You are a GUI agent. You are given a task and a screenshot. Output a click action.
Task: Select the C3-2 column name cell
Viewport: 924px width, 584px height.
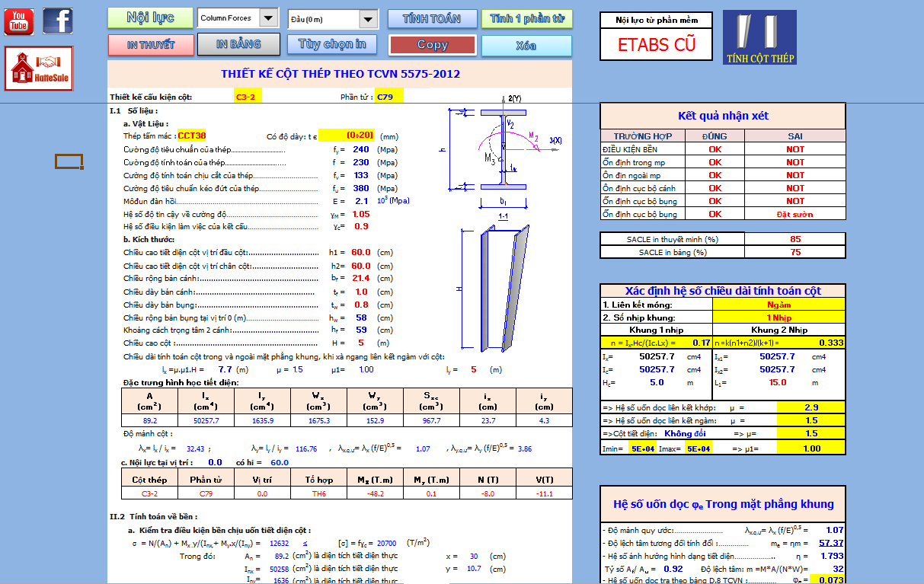pos(249,97)
